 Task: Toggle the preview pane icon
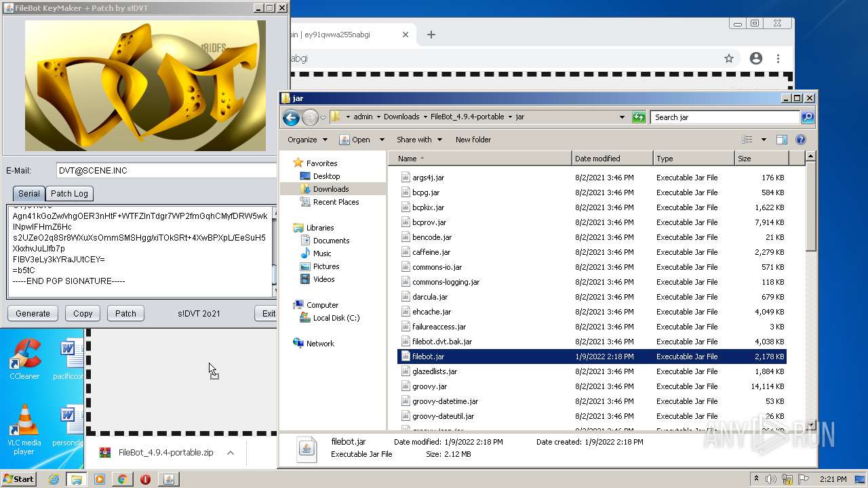782,140
